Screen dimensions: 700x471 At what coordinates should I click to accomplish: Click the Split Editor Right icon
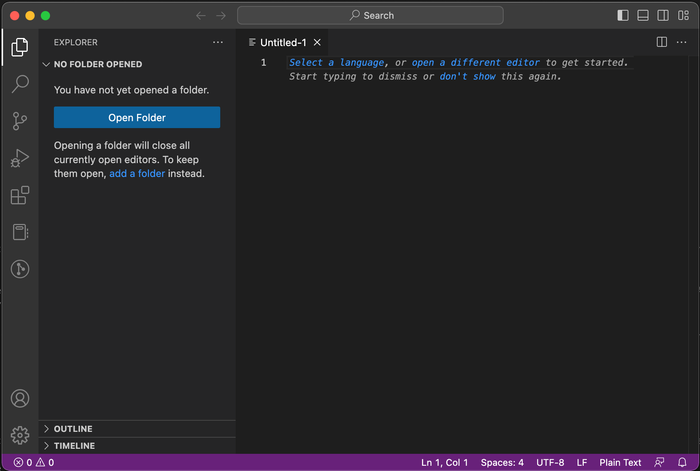(661, 42)
